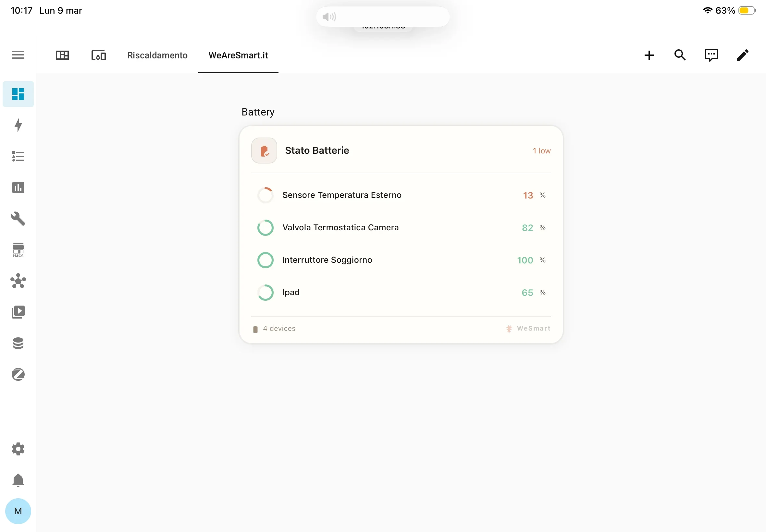This screenshot has height=532, width=766.
Task: Add a new item with the plus button
Action: [649, 55]
